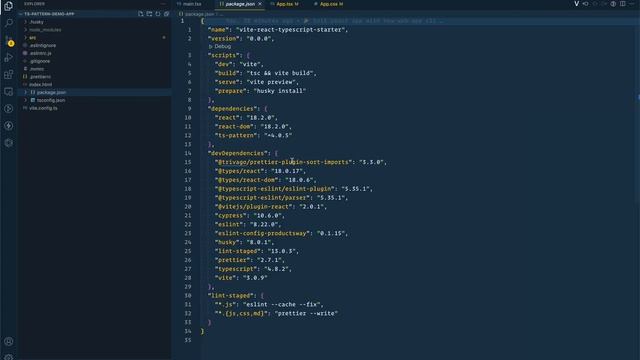Click the "typescript" version line
The height and width of the screenshot is (360, 640).
coord(253,269)
